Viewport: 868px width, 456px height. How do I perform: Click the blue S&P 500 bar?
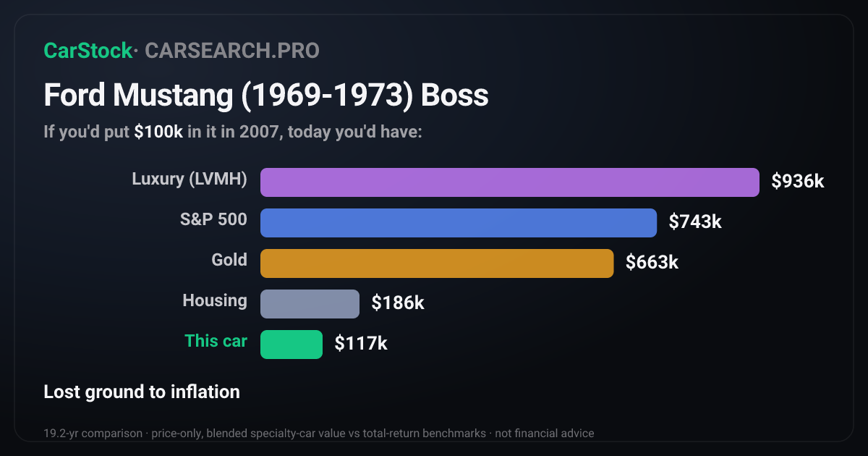coord(459,223)
